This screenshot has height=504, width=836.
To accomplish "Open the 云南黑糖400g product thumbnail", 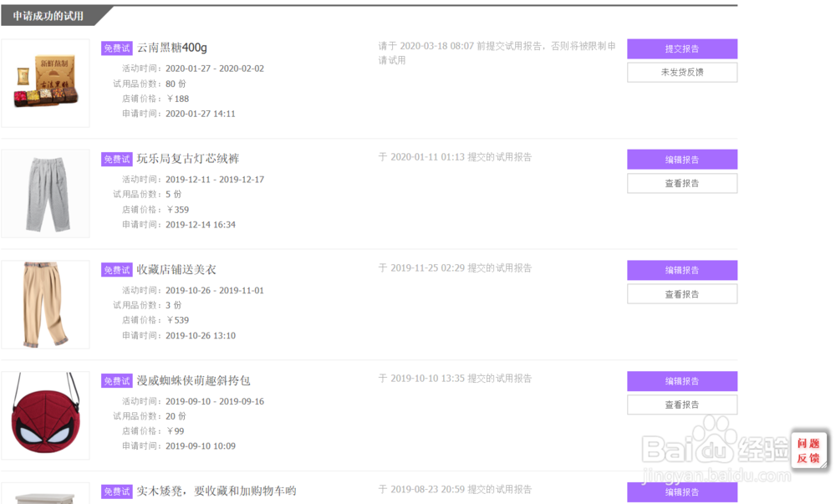I will (46, 83).
